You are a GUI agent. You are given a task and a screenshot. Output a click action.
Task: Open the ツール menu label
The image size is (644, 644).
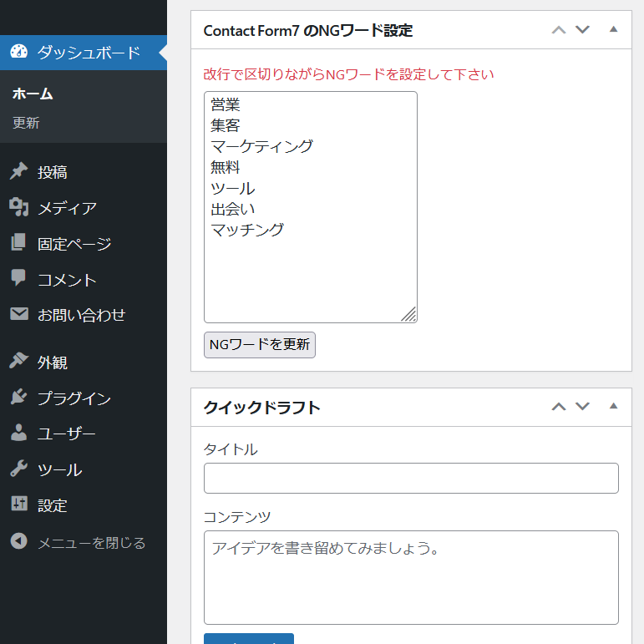60,469
